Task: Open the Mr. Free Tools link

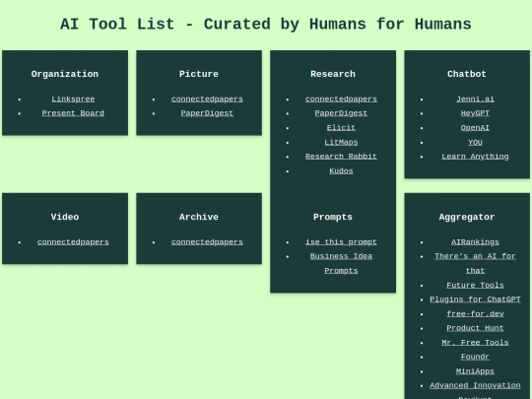Action: [x=475, y=342]
